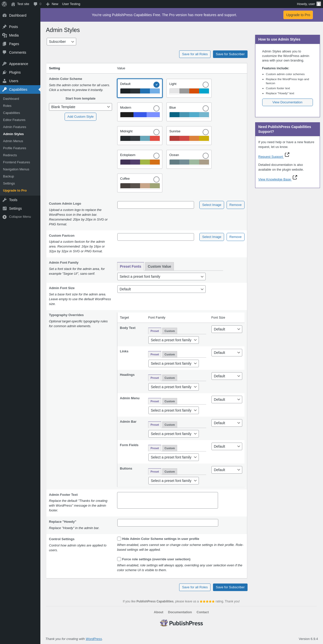Click the WordPress logo icon
323x644 pixels.
tap(4, 4)
